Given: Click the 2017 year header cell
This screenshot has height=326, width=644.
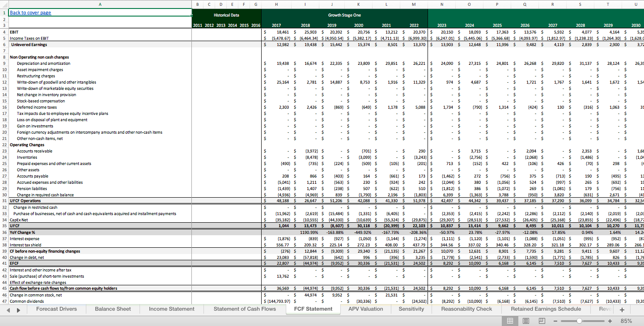Looking at the screenshot, I should point(276,25).
